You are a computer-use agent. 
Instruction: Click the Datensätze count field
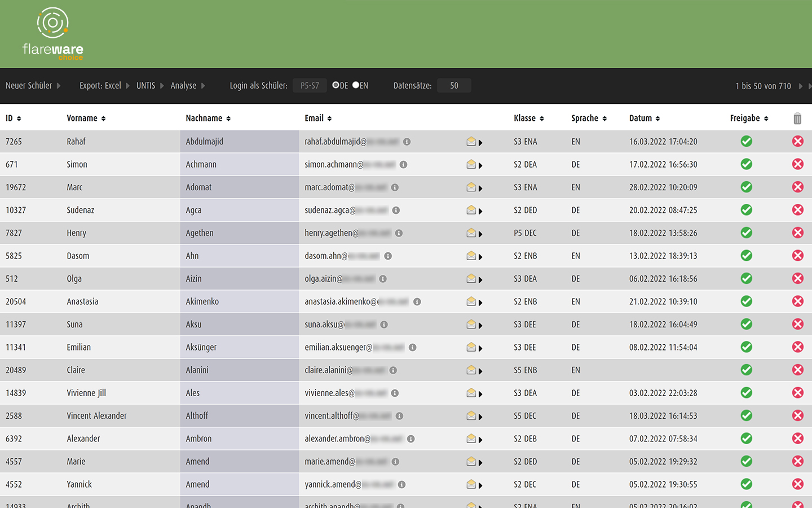[454, 86]
